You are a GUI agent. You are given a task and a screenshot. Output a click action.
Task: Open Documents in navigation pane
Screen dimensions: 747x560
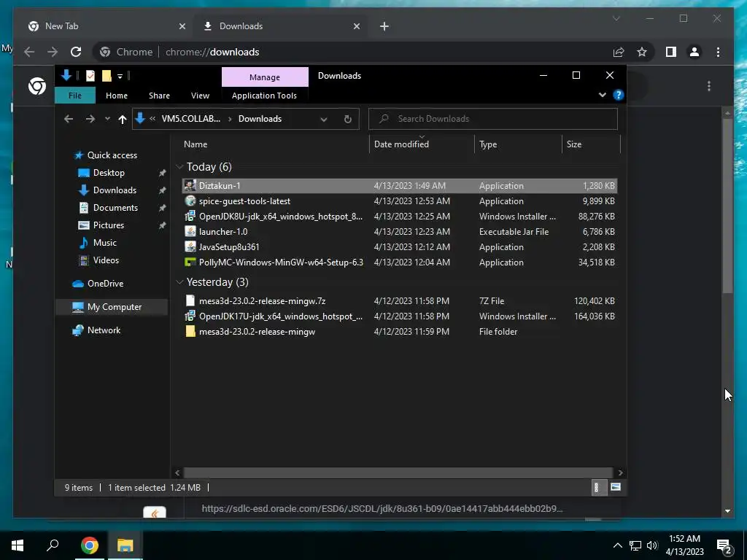pyautogui.click(x=115, y=208)
